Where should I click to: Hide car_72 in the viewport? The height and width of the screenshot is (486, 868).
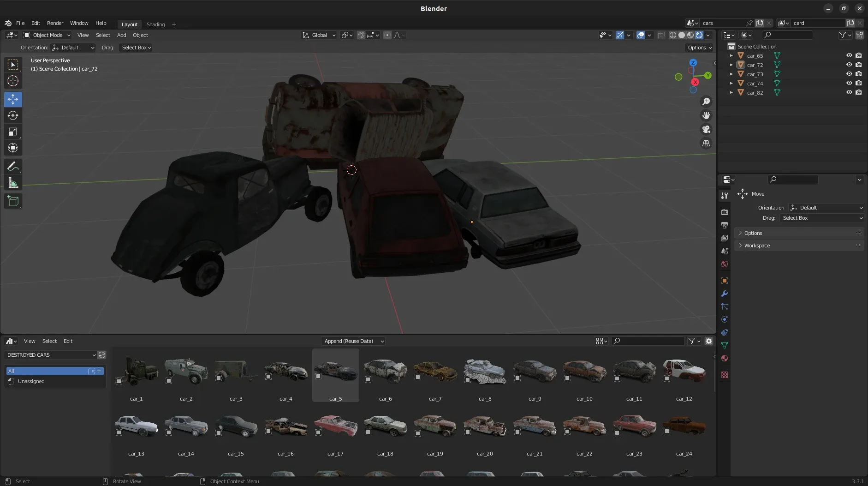point(849,65)
